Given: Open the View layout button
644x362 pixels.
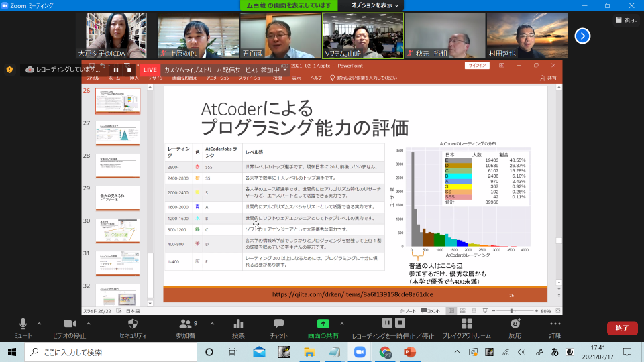Looking at the screenshot, I should [626, 19].
